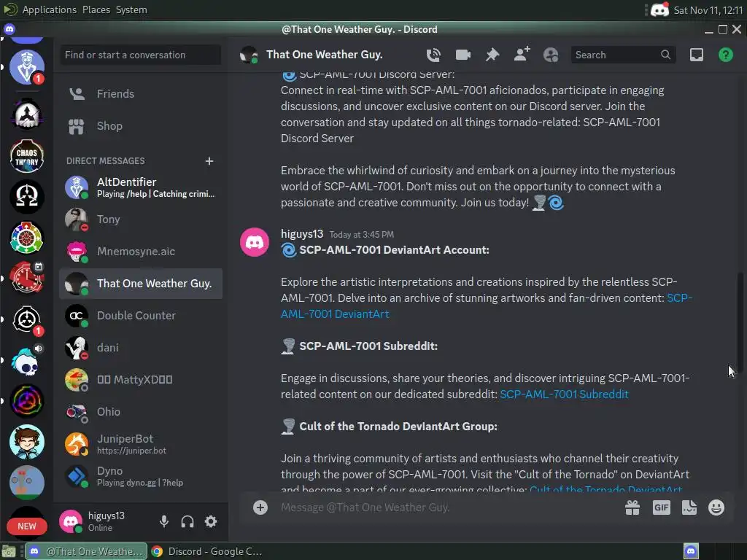Image resolution: width=747 pixels, height=560 pixels.
Task: Open User Settings gear icon
Action: point(211,522)
